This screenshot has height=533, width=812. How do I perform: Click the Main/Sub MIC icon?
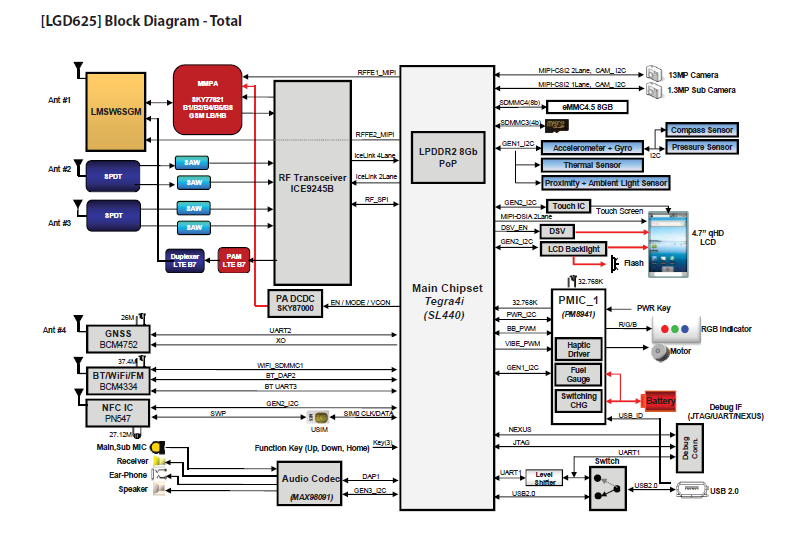pyautogui.click(x=157, y=447)
